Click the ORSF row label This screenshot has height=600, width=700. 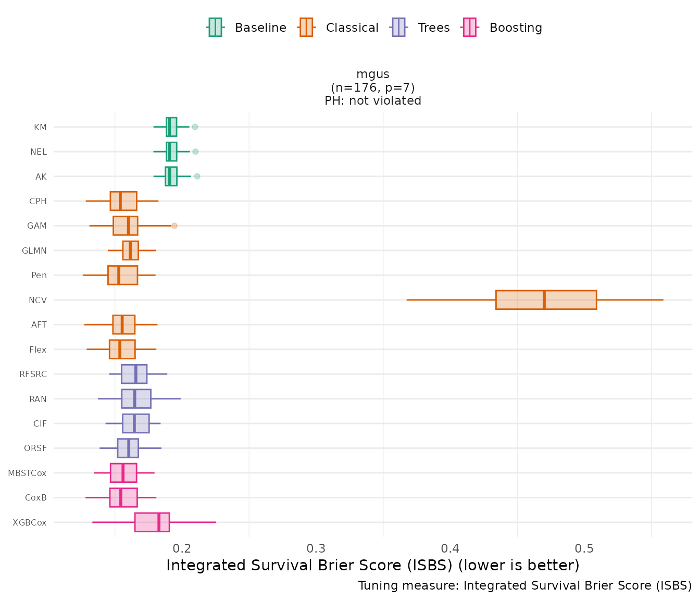coord(35,448)
